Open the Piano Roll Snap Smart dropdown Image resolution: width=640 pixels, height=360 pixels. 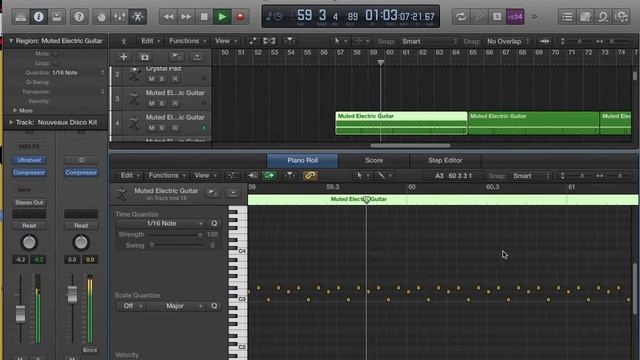[x=531, y=176]
